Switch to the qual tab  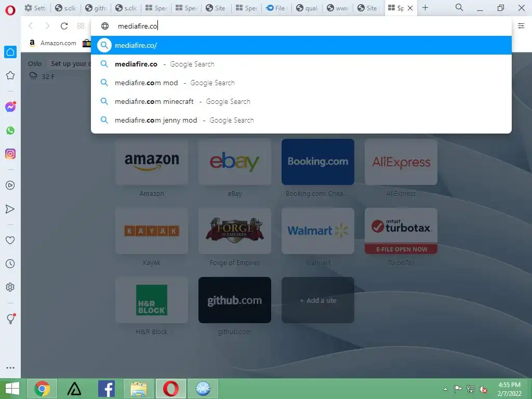pos(307,8)
